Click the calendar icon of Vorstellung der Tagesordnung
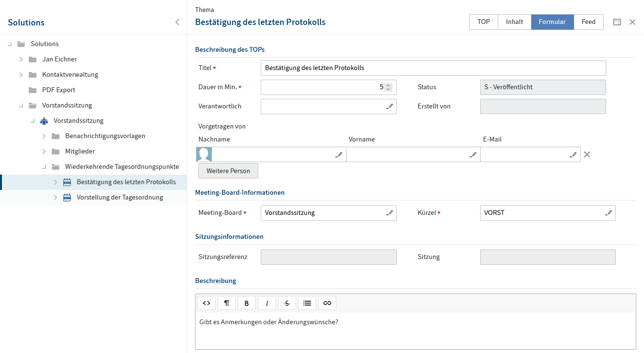The image size is (644, 353). click(x=67, y=198)
